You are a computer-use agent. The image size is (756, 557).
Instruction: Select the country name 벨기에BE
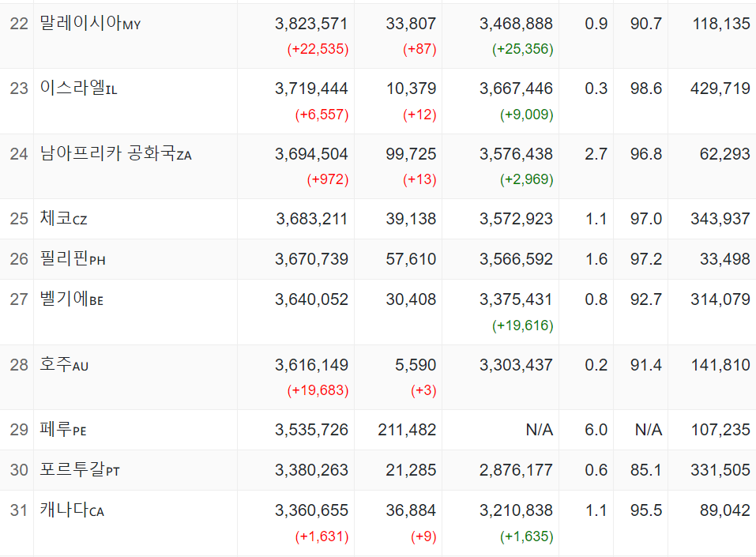pyautogui.click(x=72, y=299)
